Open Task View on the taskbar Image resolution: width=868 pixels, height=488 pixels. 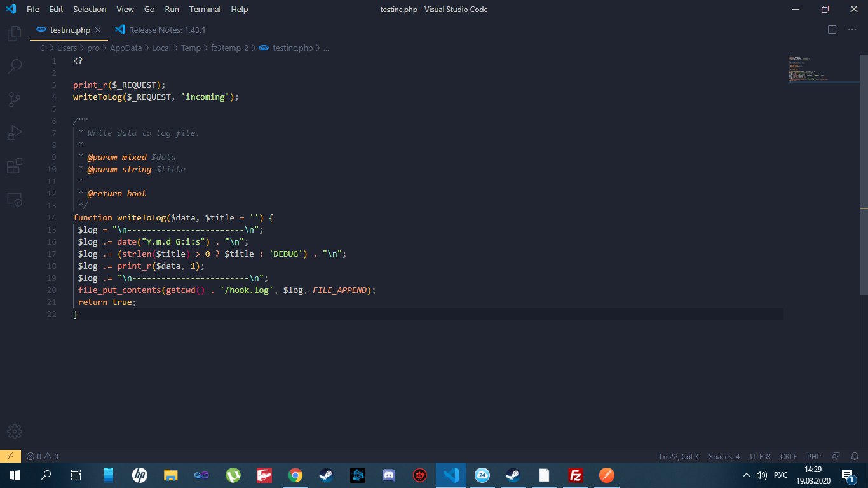76,475
